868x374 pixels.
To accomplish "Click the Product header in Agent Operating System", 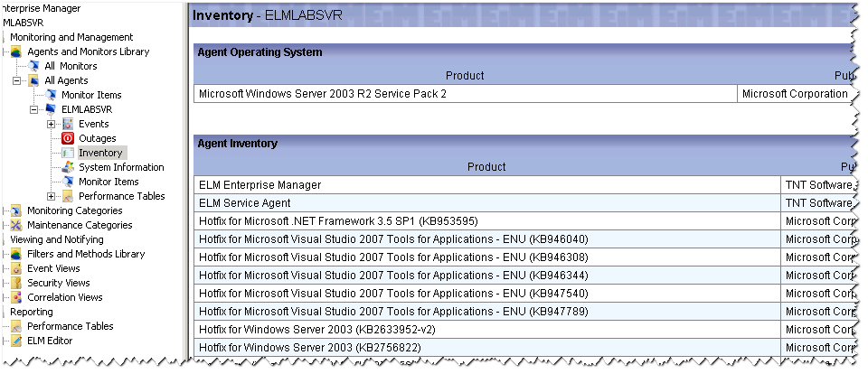I will pyautogui.click(x=465, y=75).
